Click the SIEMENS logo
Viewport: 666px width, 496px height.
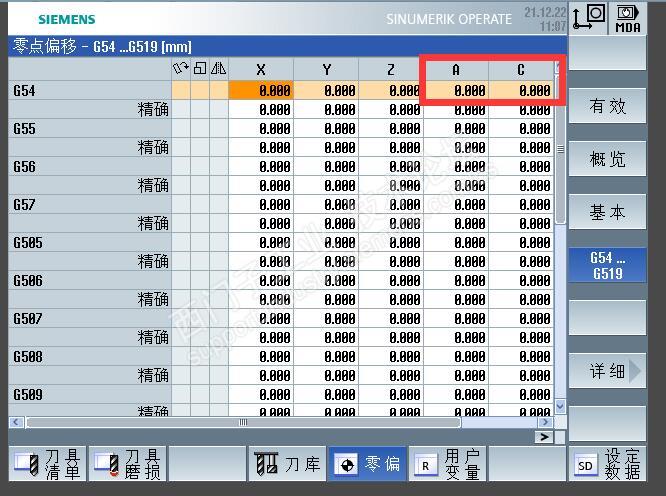pos(67,20)
